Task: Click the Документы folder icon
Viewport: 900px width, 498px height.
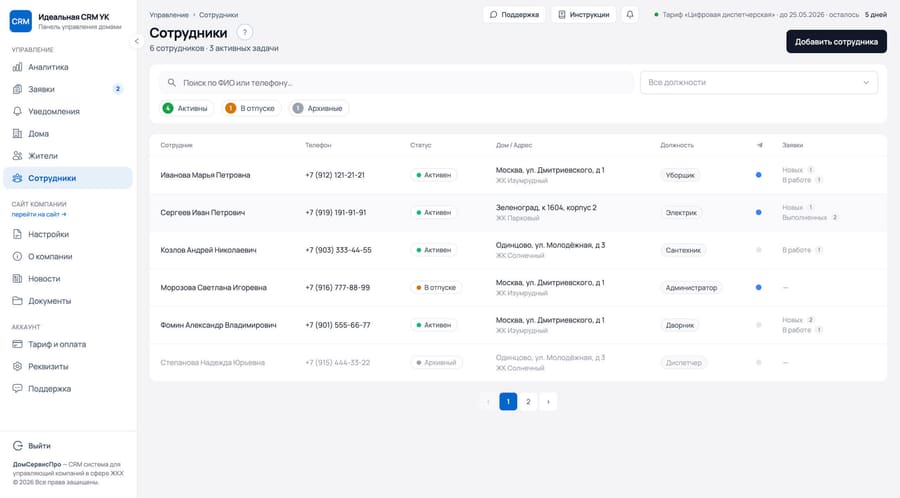Action: pyautogui.click(x=17, y=301)
